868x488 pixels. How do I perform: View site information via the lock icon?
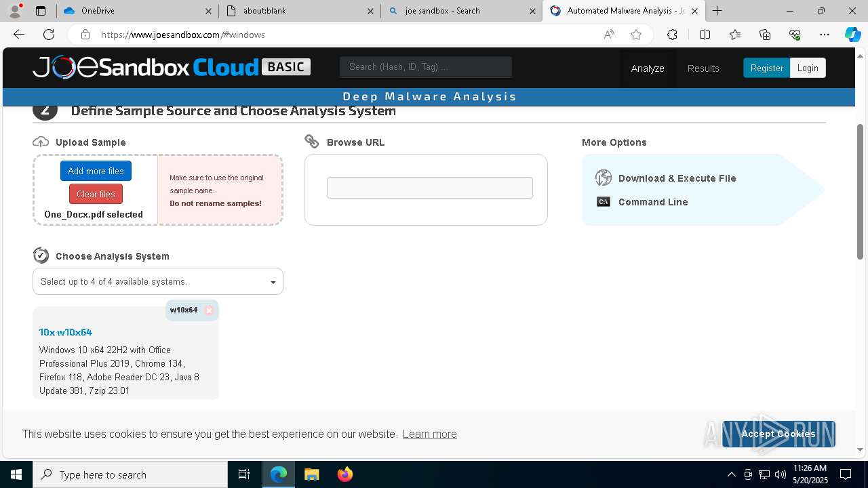[85, 35]
